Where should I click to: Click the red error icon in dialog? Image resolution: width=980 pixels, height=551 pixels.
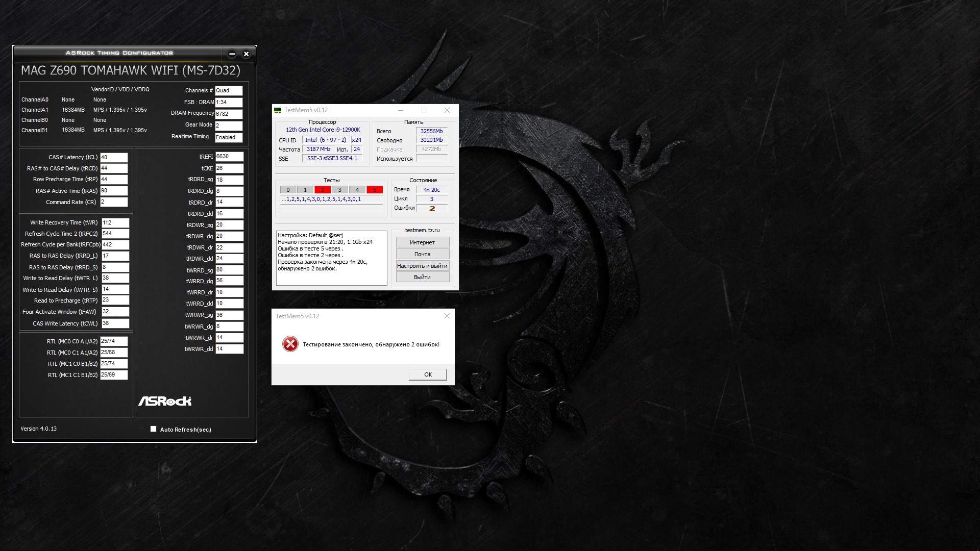point(290,344)
